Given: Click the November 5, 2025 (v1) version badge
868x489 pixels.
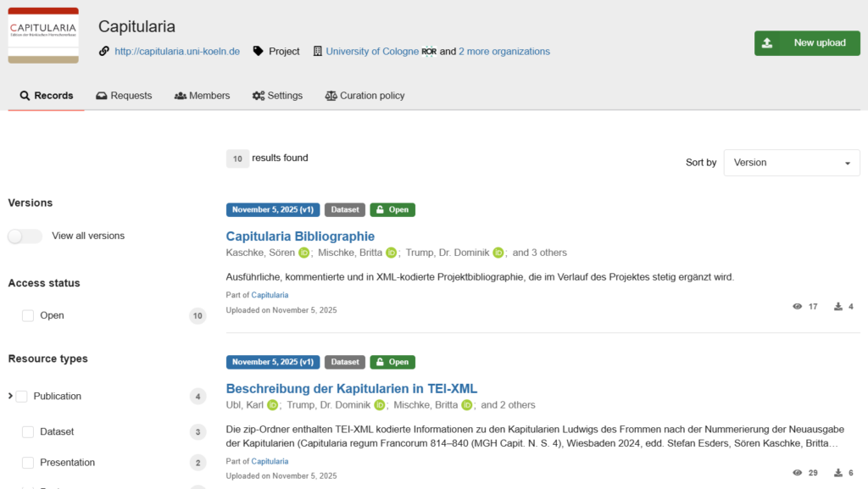Looking at the screenshot, I should [x=273, y=209].
